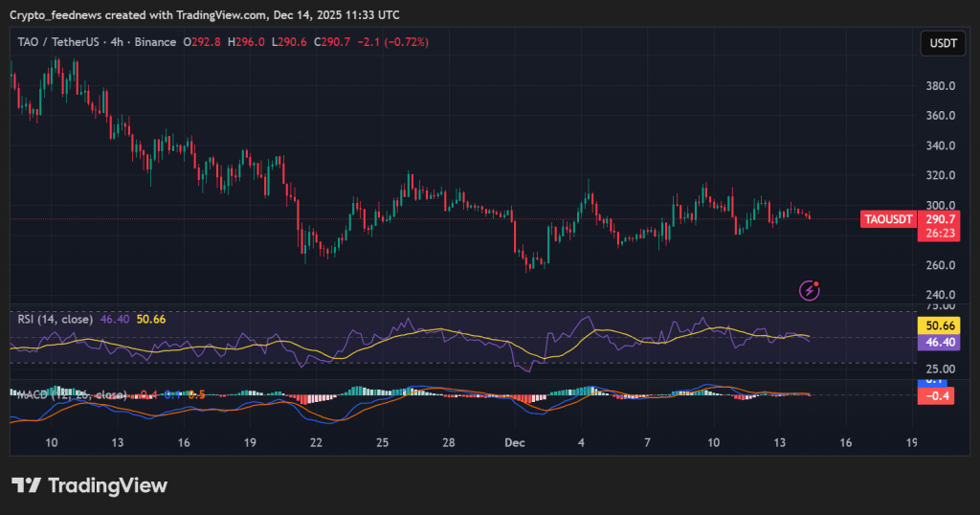Click the TradingView logo icon
Viewport: 980px width, 515px height.
26,485
